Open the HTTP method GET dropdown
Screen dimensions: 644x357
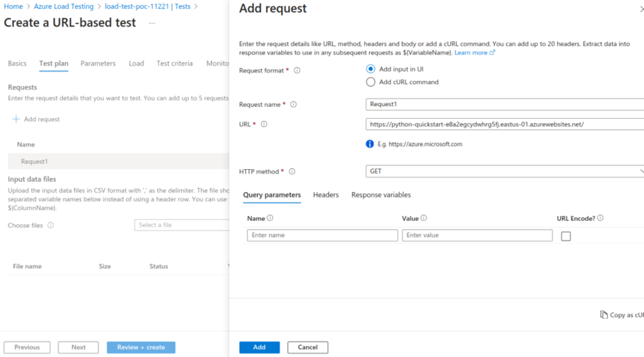coord(505,172)
